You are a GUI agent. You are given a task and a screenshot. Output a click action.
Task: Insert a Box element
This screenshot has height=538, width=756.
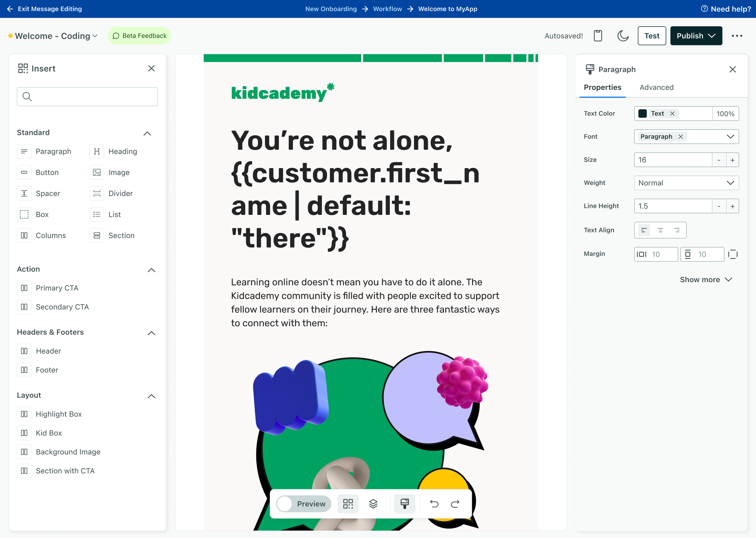[x=33, y=214]
